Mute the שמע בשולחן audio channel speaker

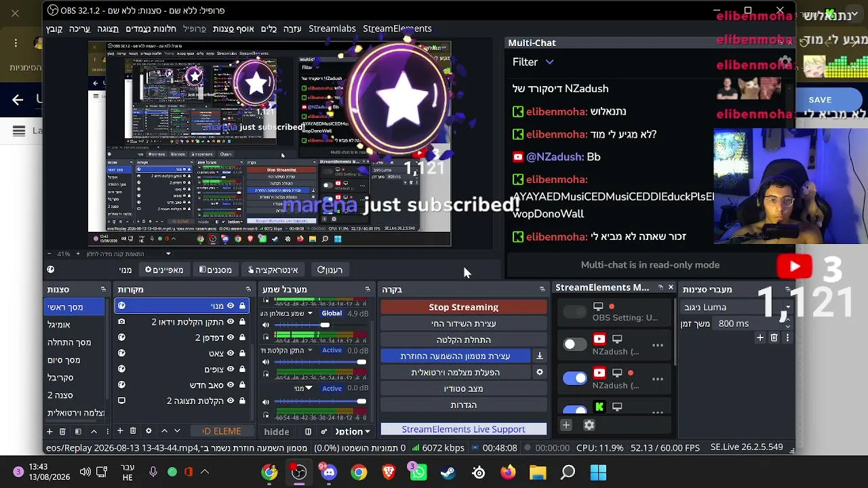coord(266,325)
